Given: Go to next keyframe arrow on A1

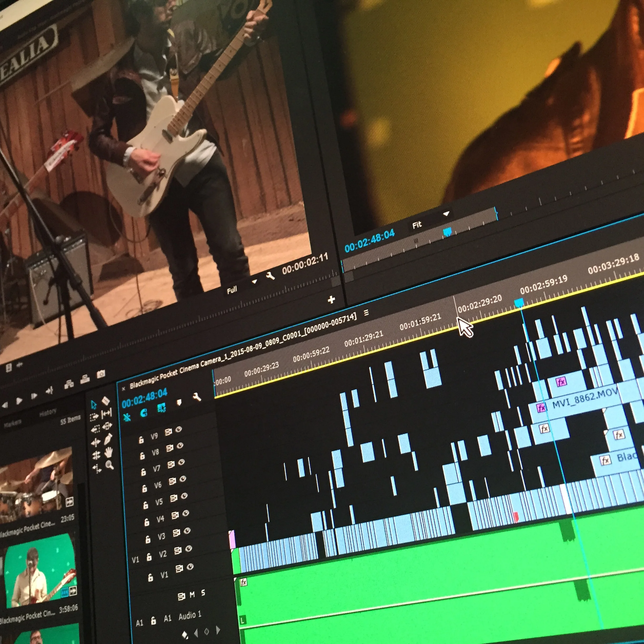Looking at the screenshot, I should tap(218, 630).
